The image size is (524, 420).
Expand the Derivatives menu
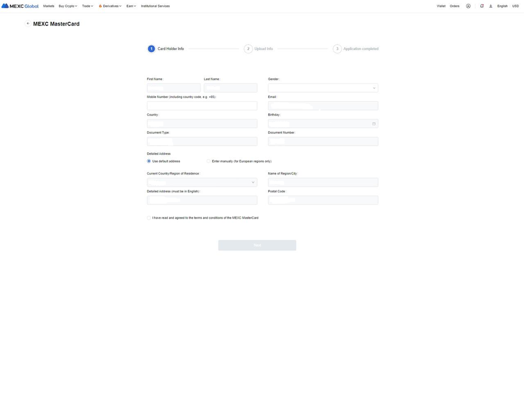tap(110, 6)
